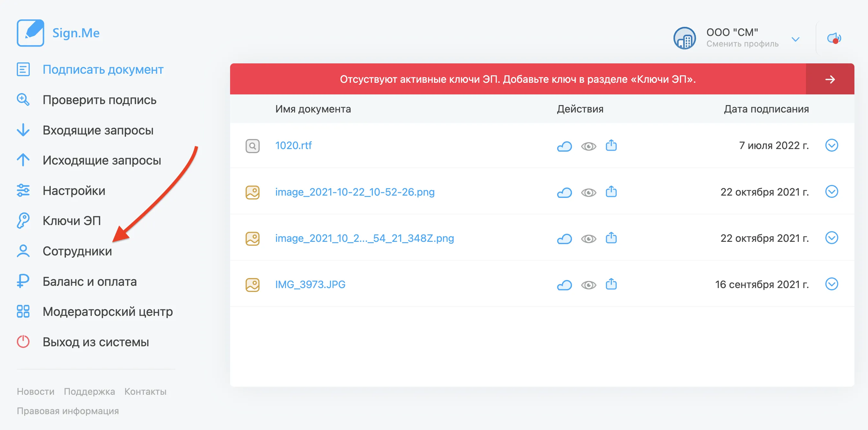Click the arrow button on the red alert banner

(x=830, y=79)
